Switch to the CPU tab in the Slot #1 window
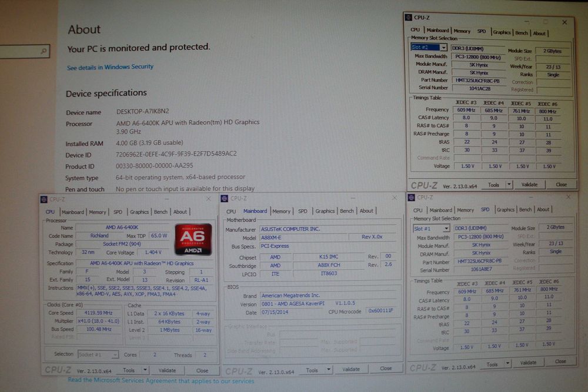This screenshot has width=588, height=392. click(x=417, y=210)
